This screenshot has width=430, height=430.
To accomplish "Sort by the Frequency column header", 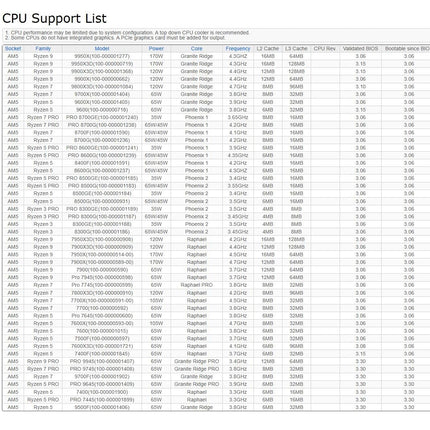I will click(x=238, y=49).
